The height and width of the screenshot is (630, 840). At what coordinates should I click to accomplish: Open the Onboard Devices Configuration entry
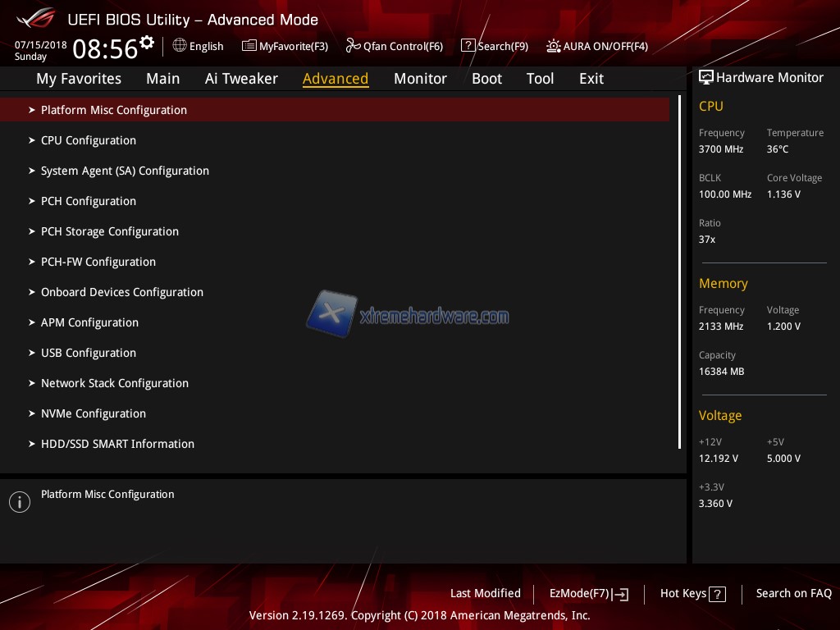(x=122, y=292)
